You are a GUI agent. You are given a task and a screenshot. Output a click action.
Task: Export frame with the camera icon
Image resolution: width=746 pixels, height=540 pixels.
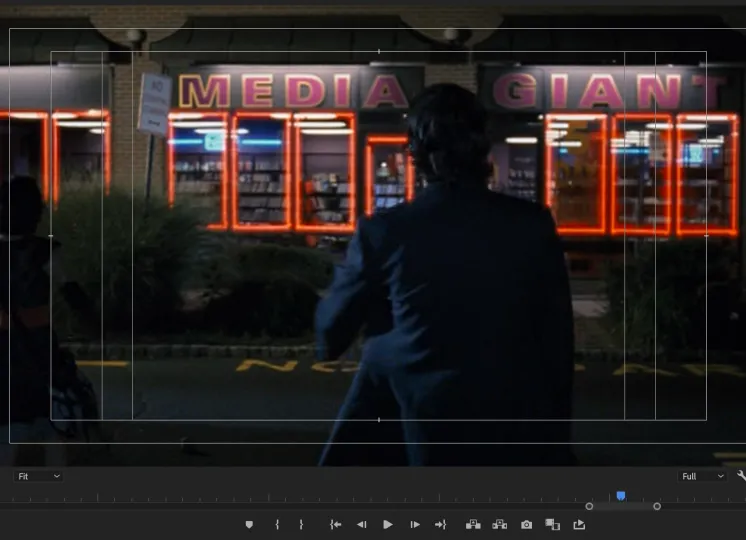(x=526, y=524)
